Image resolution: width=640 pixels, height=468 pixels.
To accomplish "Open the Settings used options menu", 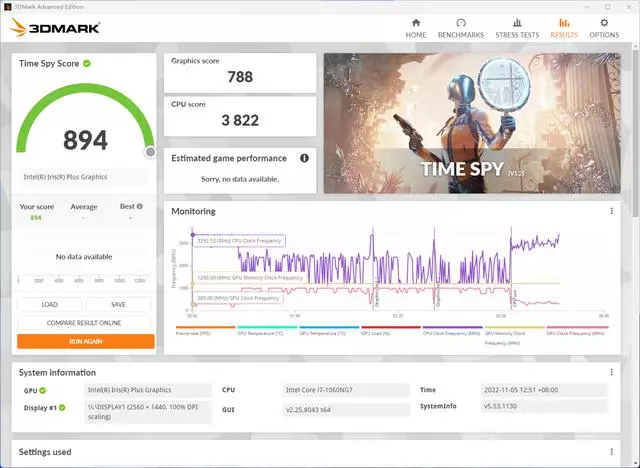I will click(611, 452).
